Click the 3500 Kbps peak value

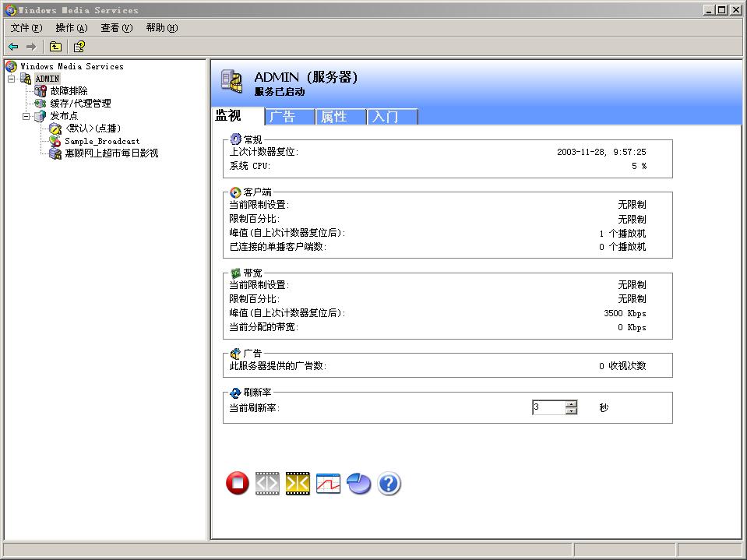625,313
